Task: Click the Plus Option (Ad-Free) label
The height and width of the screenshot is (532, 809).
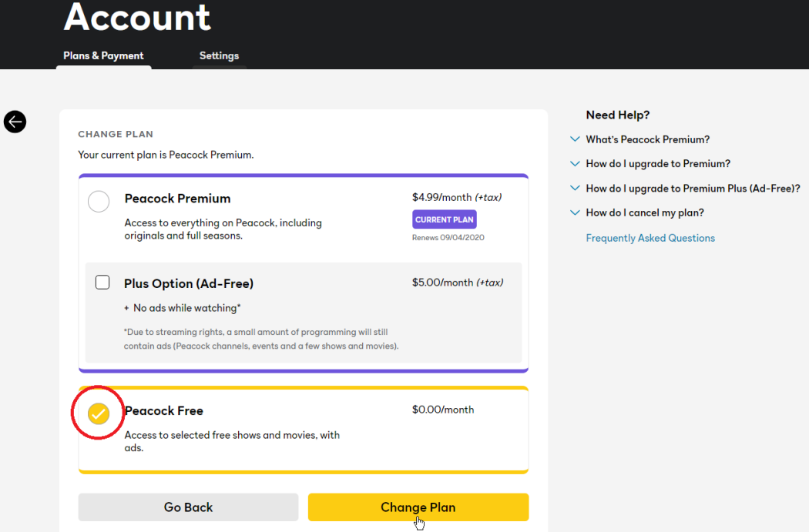Action: click(x=189, y=284)
